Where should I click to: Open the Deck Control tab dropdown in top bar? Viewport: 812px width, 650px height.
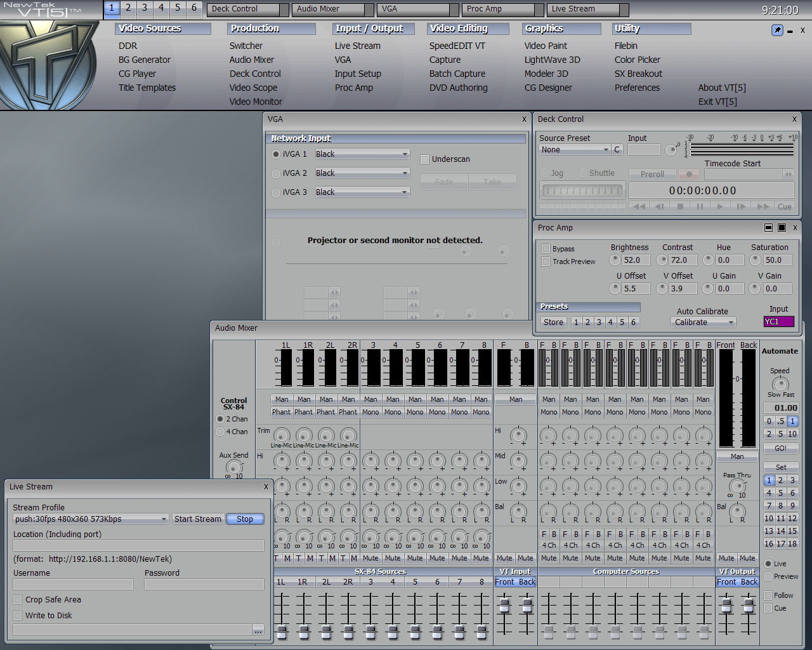pos(284,10)
